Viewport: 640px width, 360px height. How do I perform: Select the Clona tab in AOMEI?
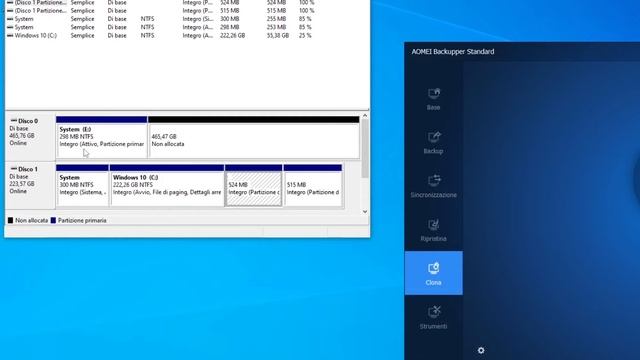[433, 273]
